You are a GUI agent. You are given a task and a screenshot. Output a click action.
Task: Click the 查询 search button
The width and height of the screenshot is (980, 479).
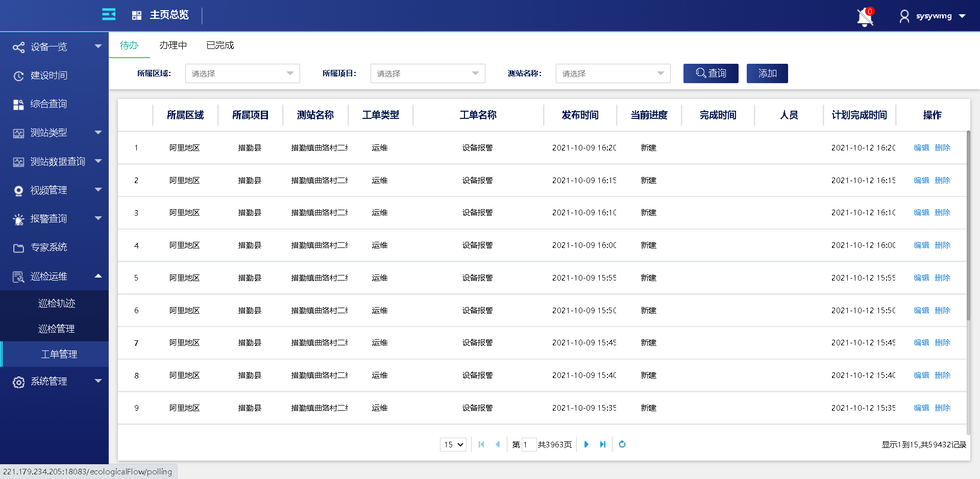pyautogui.click(x=711, y=73)
